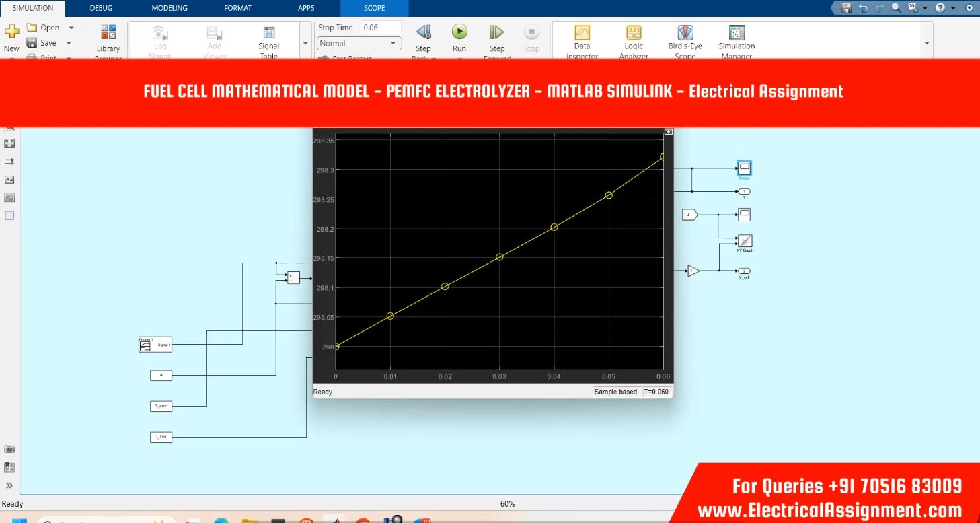The height and width of the screenshot is (523, 980).
Task: Select the Annotation tool in left palette
Action: [9, 180]
